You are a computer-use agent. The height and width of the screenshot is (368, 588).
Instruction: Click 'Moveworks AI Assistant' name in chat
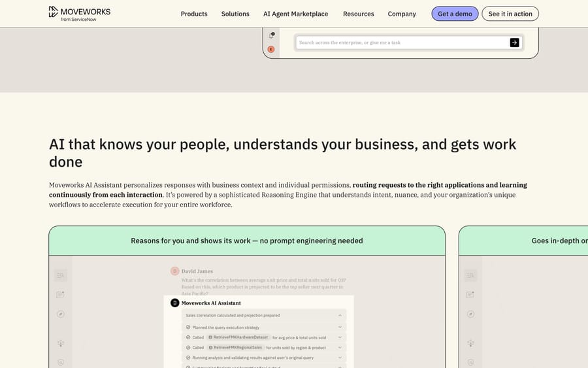(211, 303)
